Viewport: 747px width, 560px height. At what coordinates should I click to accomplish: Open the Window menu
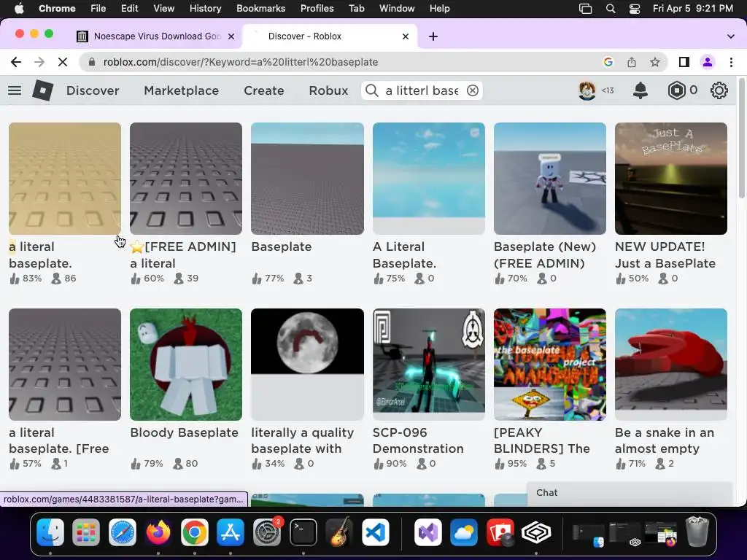pos(397,9)
